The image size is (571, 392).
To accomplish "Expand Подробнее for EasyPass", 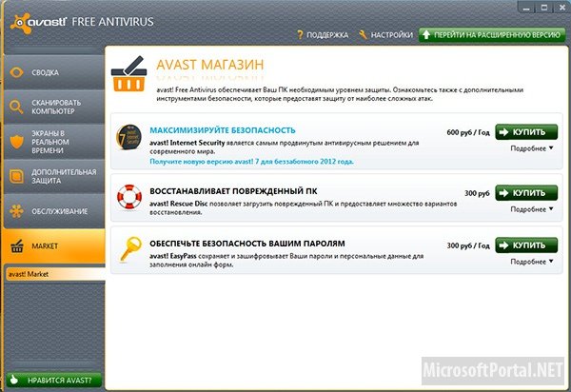I will (x=532, y=262).
